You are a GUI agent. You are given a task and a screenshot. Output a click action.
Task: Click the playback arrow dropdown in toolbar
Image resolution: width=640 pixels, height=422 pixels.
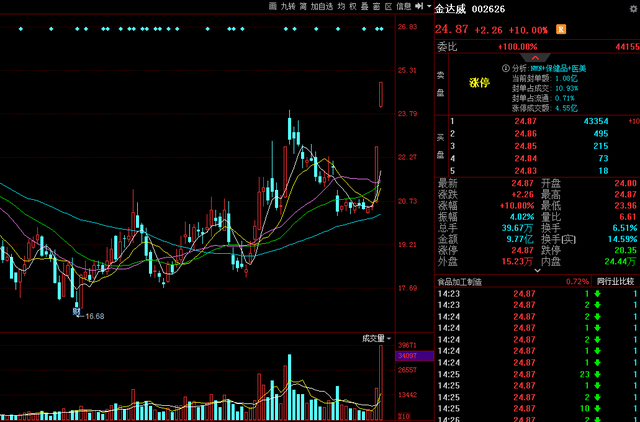point(424,7)
